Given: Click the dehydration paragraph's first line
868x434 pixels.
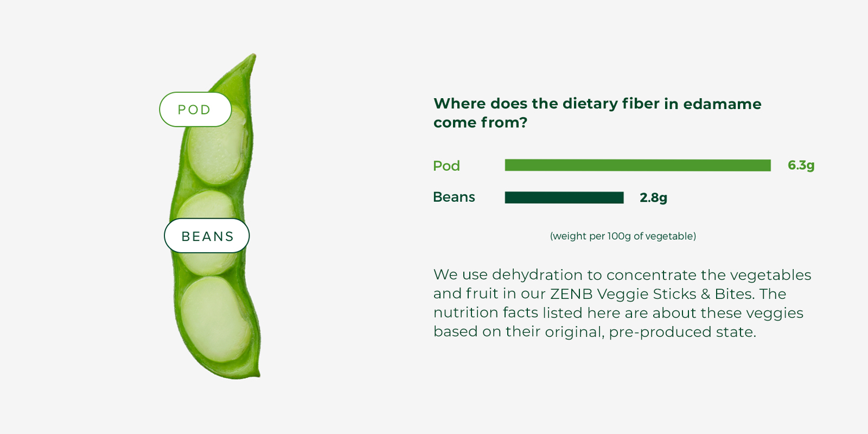Looking at the screenshot, I should pos(622,275).
